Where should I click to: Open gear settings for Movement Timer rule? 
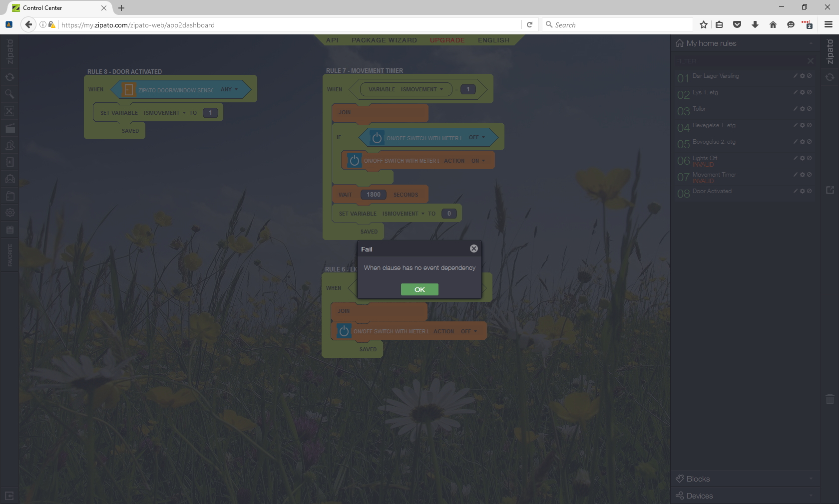pos(803,175)
